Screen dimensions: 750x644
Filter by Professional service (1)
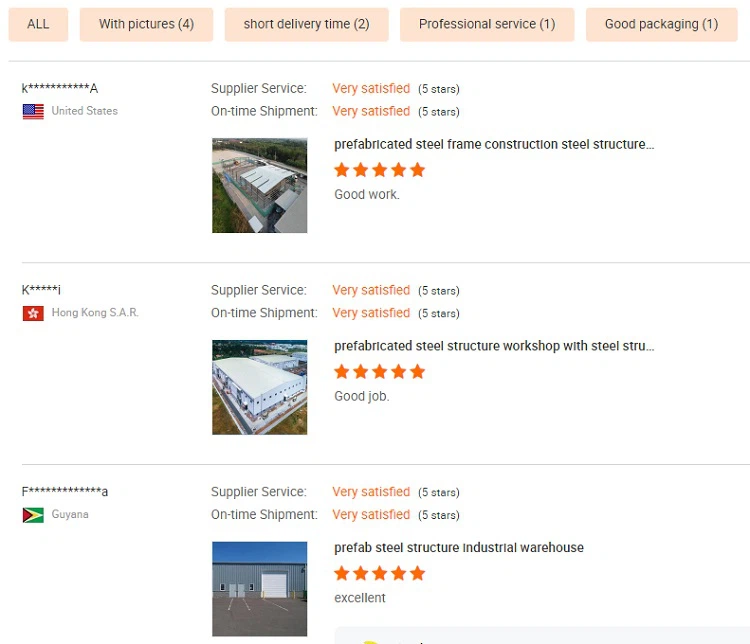(487, 24)
